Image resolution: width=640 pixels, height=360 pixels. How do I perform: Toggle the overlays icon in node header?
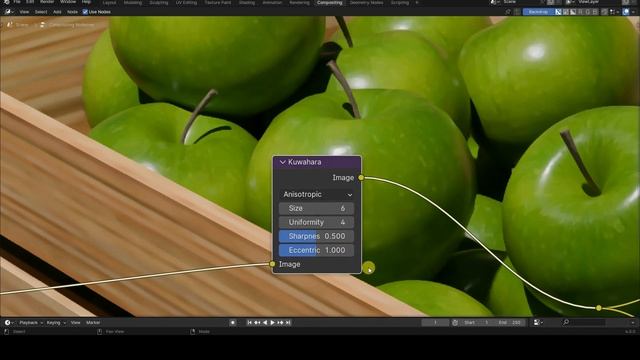point(626,12)
